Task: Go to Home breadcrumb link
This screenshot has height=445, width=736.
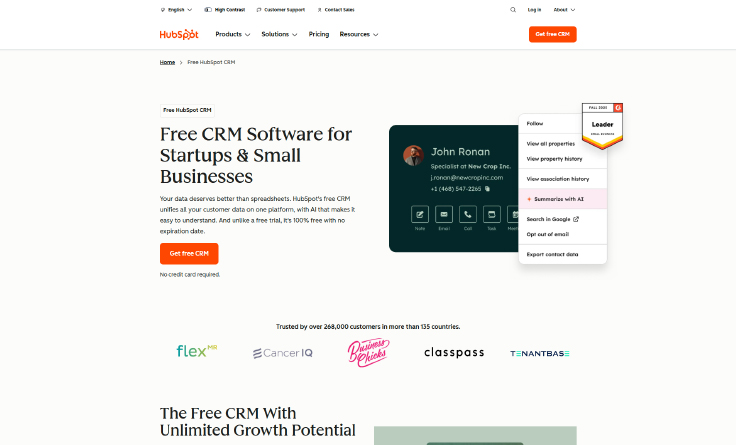Action: (167, 62)
